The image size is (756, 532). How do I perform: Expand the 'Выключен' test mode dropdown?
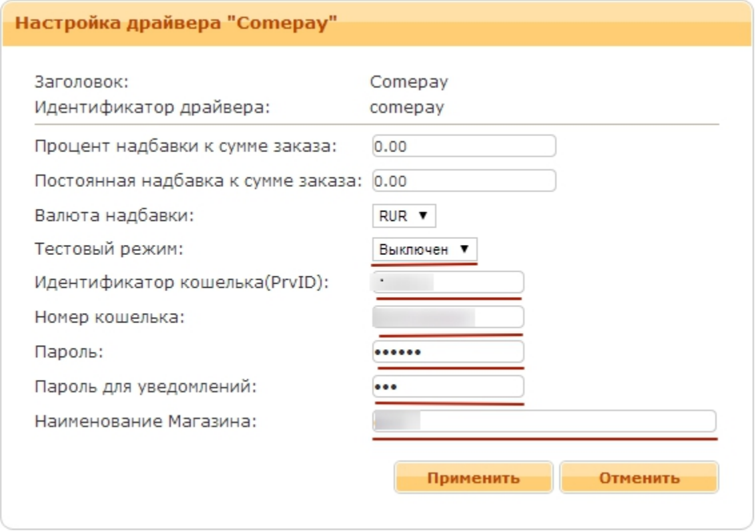point(425,250)
